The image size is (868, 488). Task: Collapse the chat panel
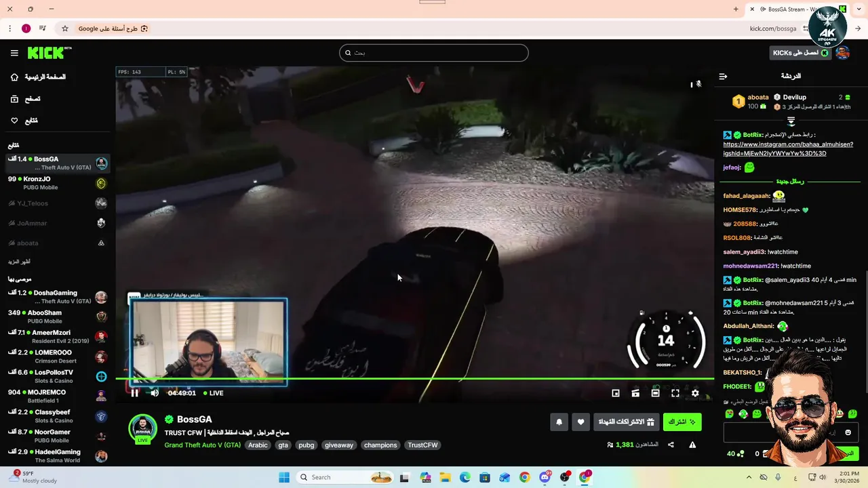click(723, 77)
